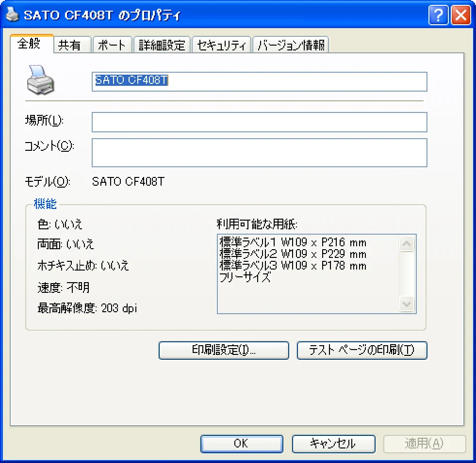Click the 色: いいえ text

pos(60,224)
